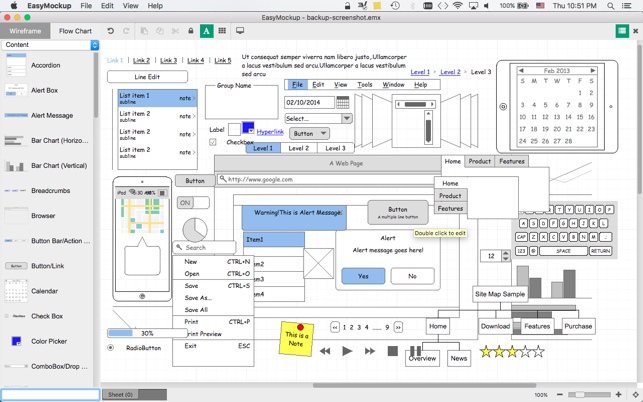Click the Line Edit field on canvas
Viewport: 643px width, 402px height.
tap(147, 77)
